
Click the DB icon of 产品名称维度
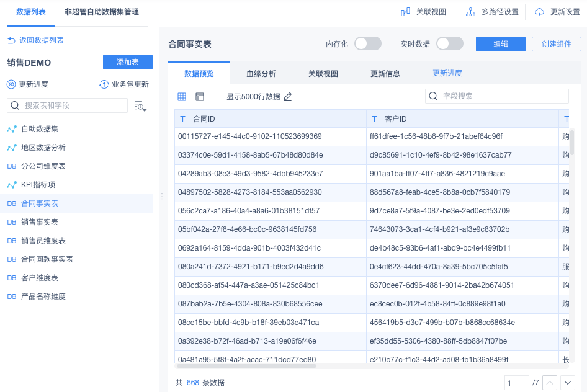click(12, 296)
